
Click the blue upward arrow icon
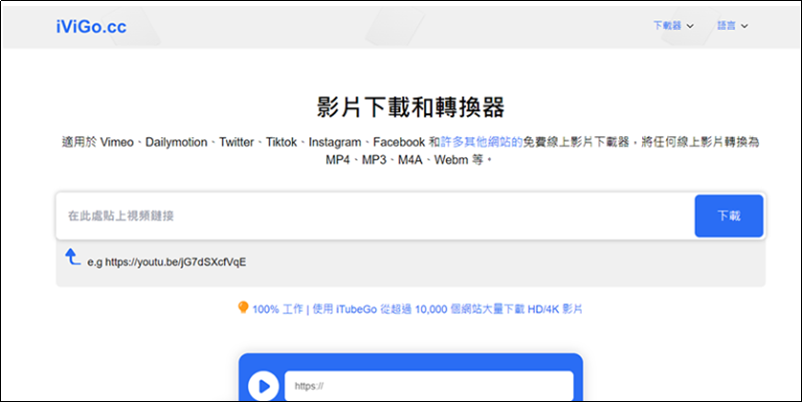[72, 257]
